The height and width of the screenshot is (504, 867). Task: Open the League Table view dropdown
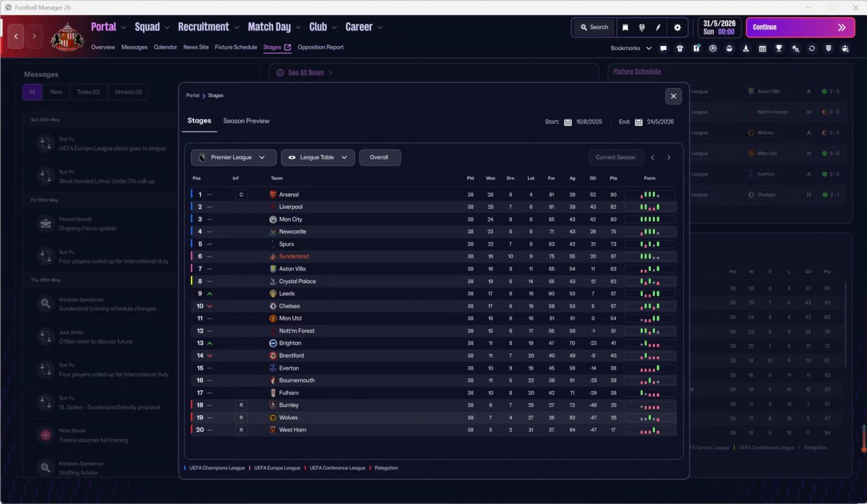click(x=318, y=157)
